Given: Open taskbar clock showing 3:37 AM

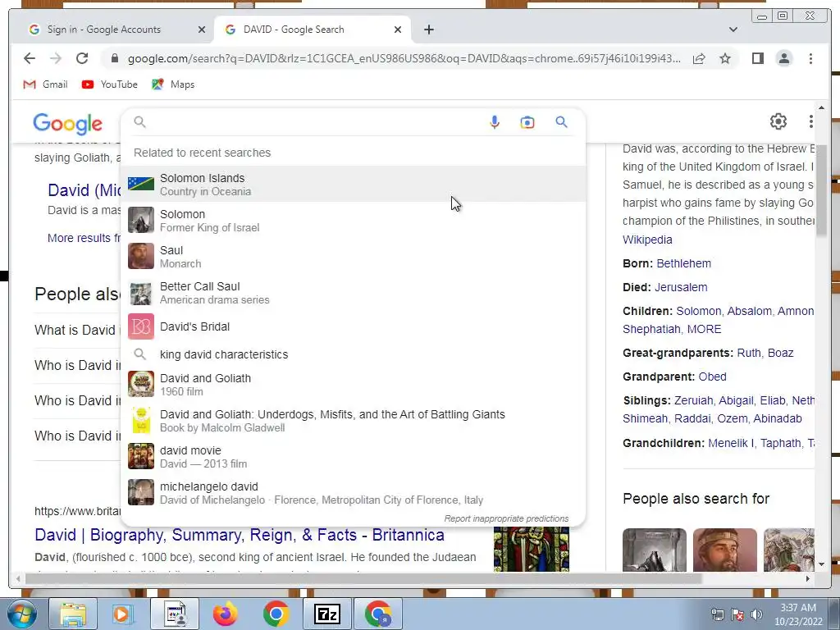Looking at the screenshot, I should 797,614.
